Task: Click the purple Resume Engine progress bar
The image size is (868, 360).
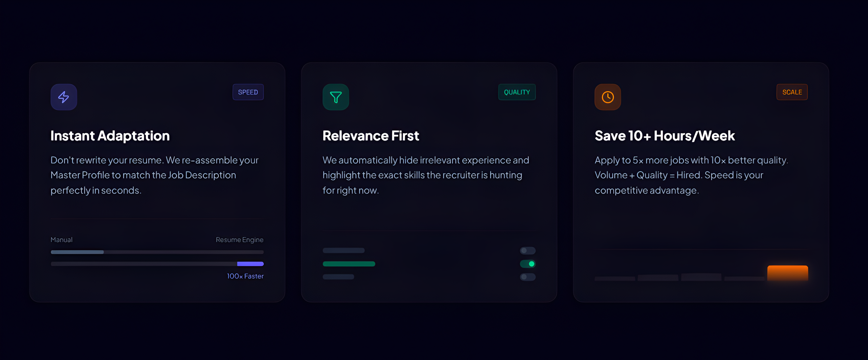Action: [250, 264]
